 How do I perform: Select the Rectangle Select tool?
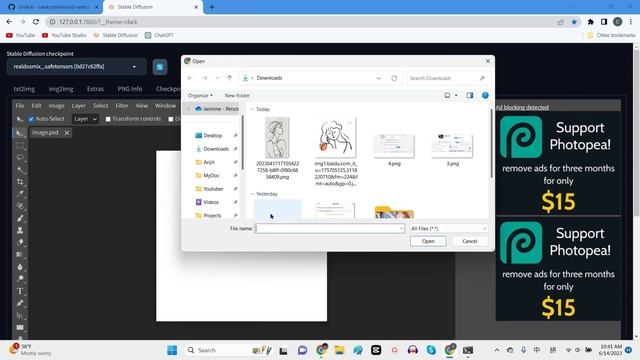coord(20,145)
